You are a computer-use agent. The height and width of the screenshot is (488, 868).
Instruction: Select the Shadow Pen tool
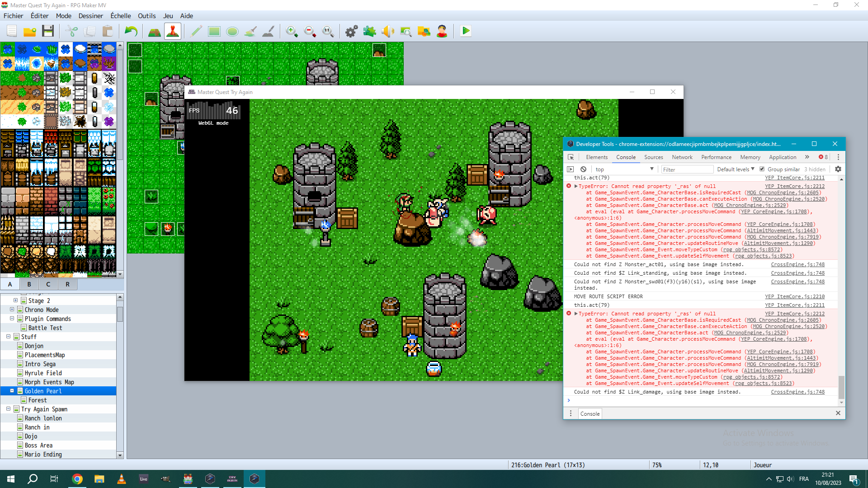pos(269,31)
